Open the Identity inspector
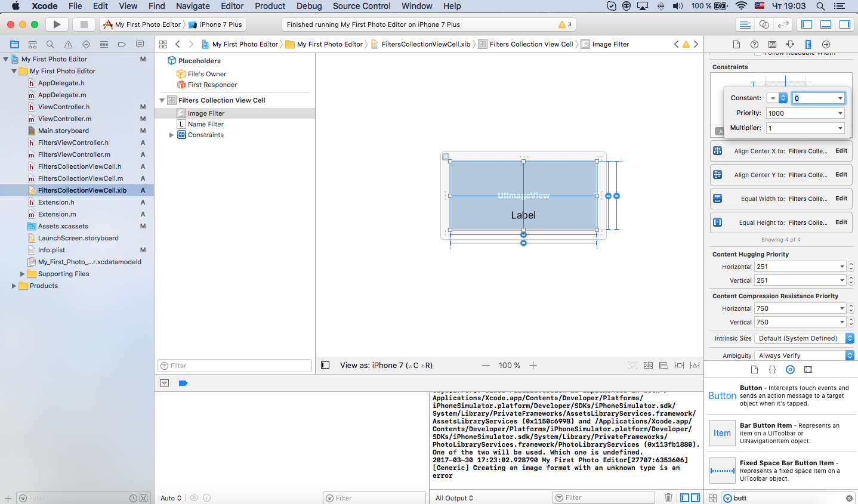858x504 pixels. [x=772, y=44]
